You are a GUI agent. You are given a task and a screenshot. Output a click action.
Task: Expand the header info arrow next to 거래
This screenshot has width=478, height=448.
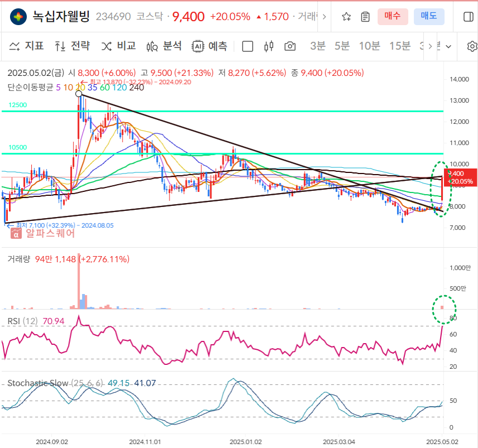325,17
